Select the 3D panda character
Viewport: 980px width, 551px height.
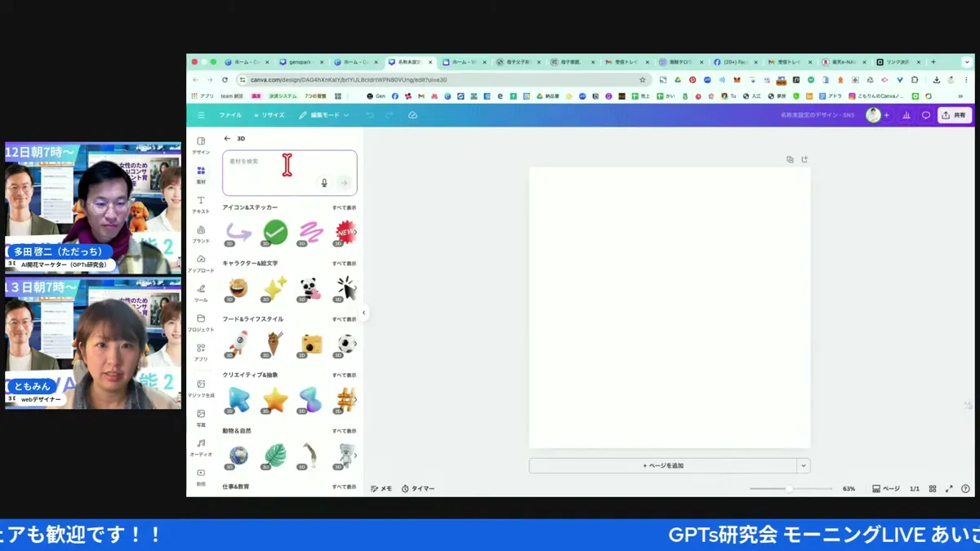(310, 288)
